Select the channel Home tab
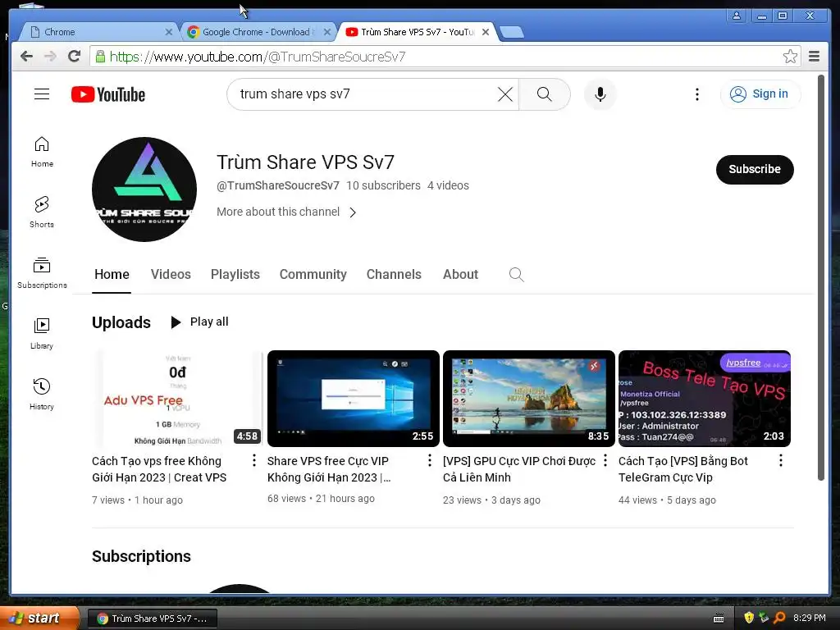 tap(112, 274)
